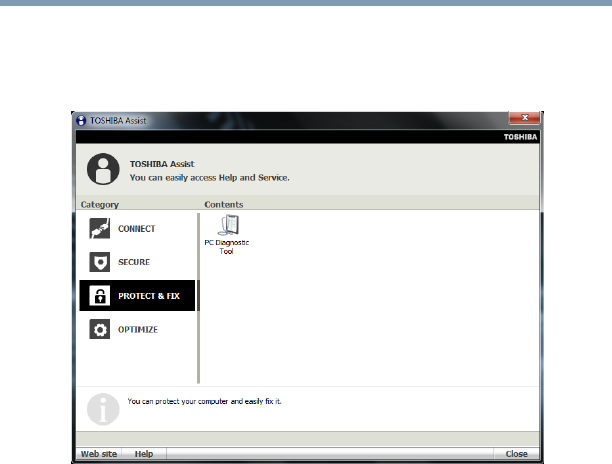
Task: Click the 'Category' column heading
Action: [x=100, y=204]
